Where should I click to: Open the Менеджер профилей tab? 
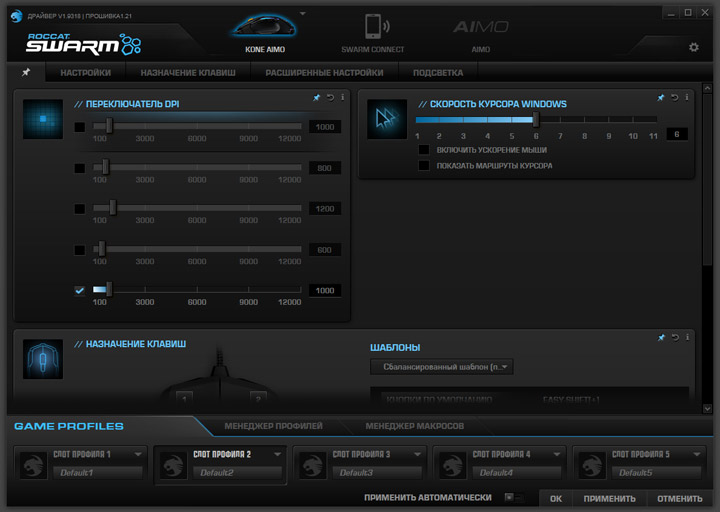click(273, 426)
